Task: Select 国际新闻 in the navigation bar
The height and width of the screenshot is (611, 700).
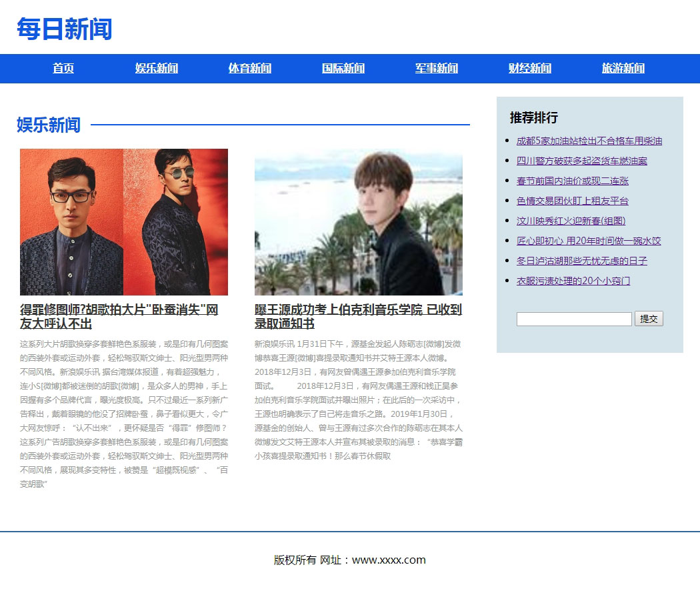Action: tap(343, 68)
